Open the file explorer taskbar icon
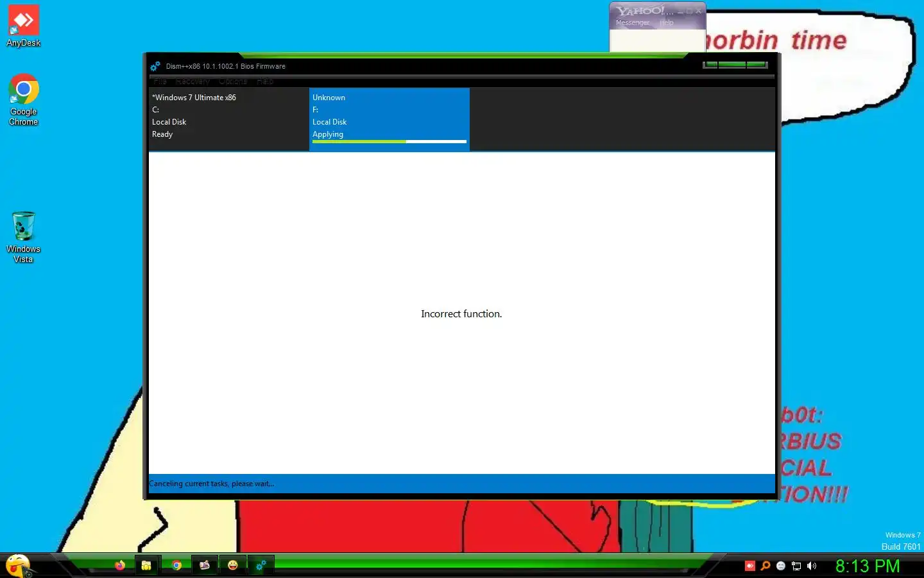Viewport: 924px width, 578px height. 146,565
